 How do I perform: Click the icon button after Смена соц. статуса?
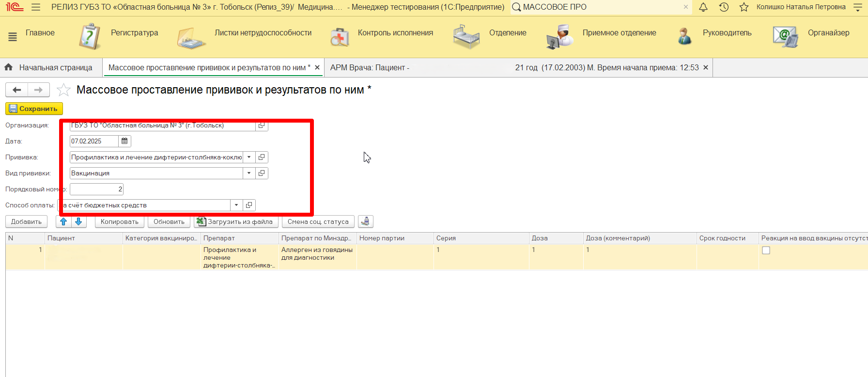coord(366,221)
